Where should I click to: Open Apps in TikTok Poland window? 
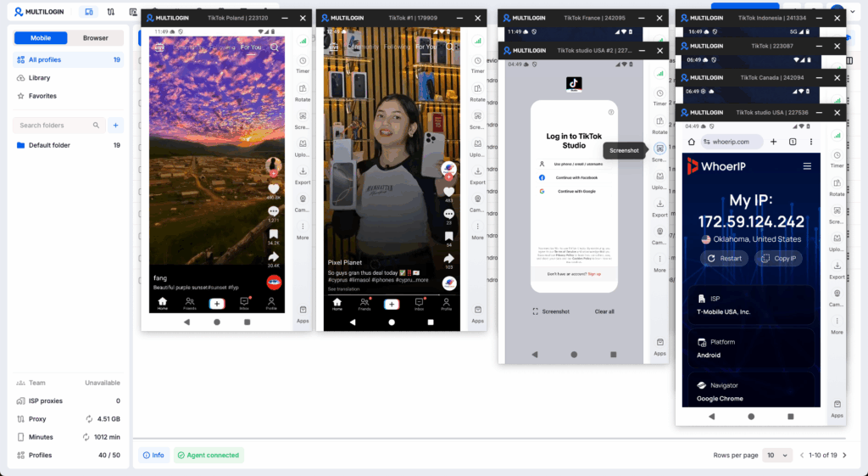pyautogui.click(x=303, y=314)
